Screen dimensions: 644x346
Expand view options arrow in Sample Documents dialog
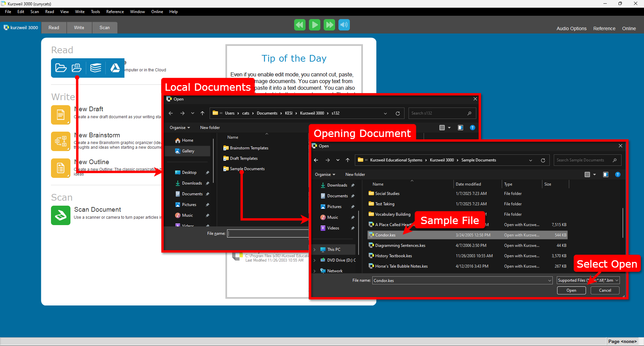pyautogui.click(x=595, y=175)
